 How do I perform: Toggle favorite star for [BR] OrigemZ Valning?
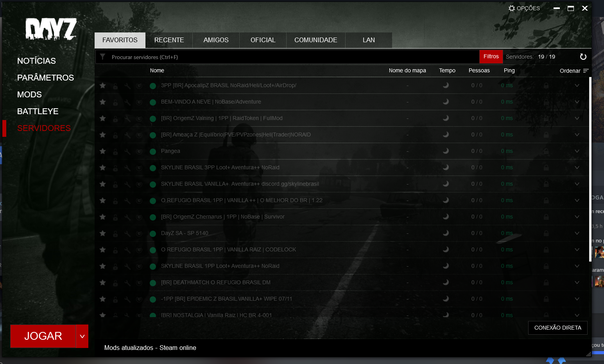(x=102, y=118)
